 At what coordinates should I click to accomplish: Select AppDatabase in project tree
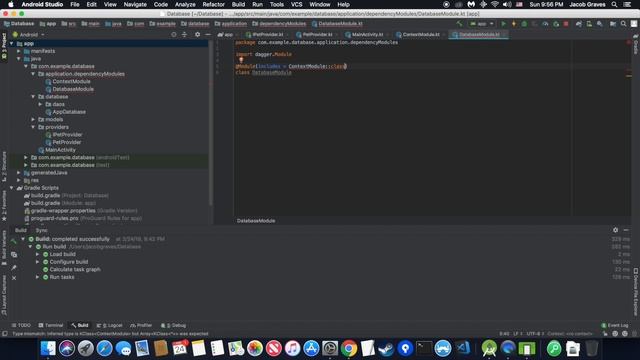coord(66,112)
